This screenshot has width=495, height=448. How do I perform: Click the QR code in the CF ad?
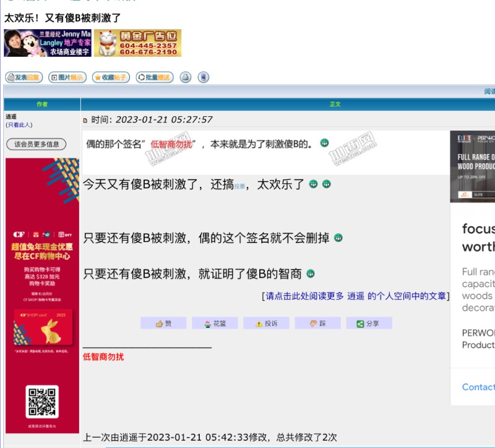[42, 402]
